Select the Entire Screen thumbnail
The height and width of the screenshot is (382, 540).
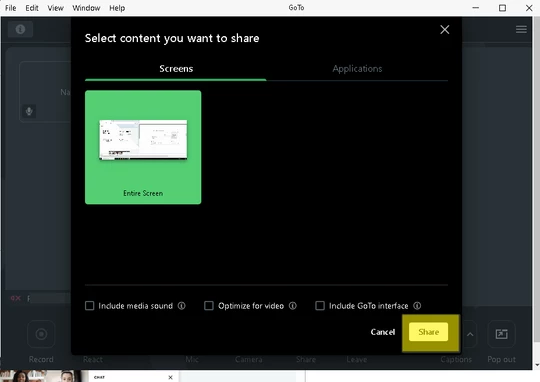[143, 147]
